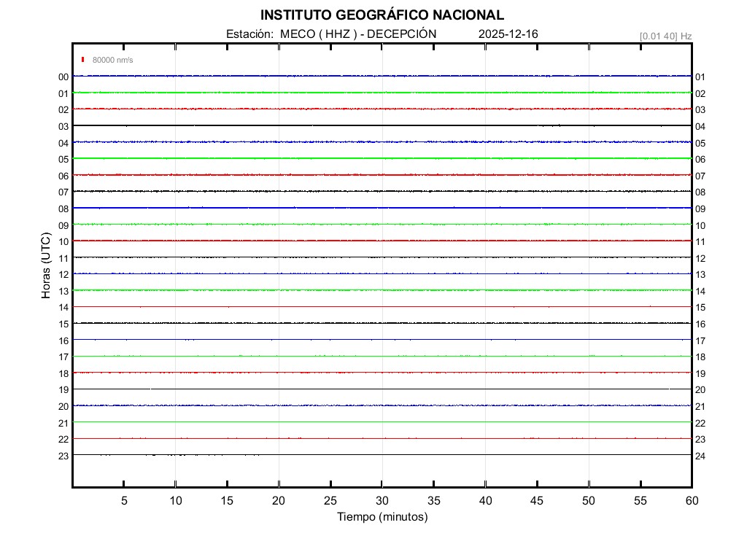747x560 pixels.
Task: Click the "Tiempo (minutos)" axis label
Action: 382,517
